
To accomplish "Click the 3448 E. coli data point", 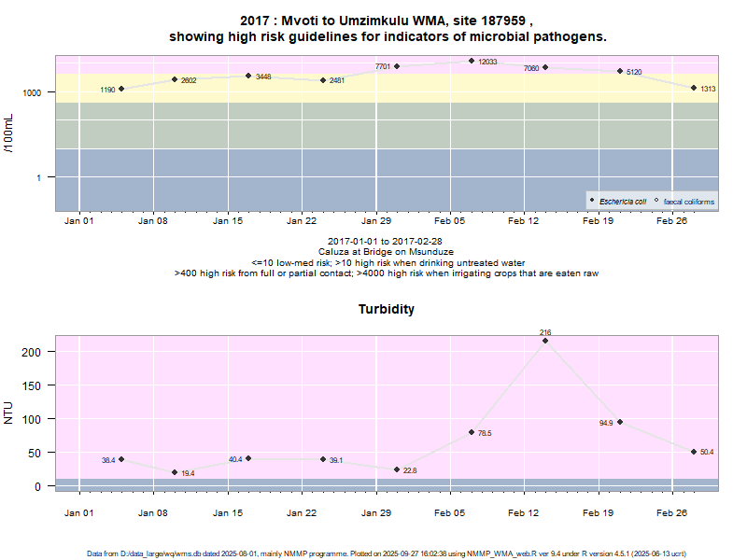I will 248,76.
